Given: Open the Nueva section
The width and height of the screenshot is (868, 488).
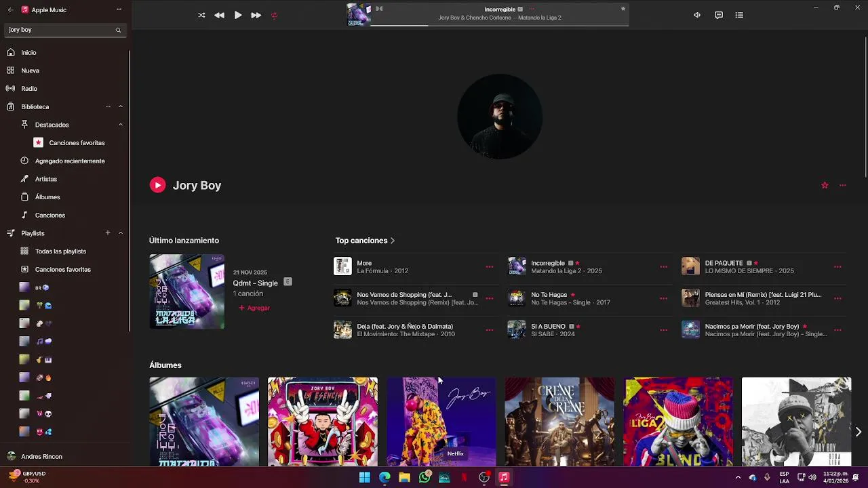Looking at the screenshot, I should (65, 70).
